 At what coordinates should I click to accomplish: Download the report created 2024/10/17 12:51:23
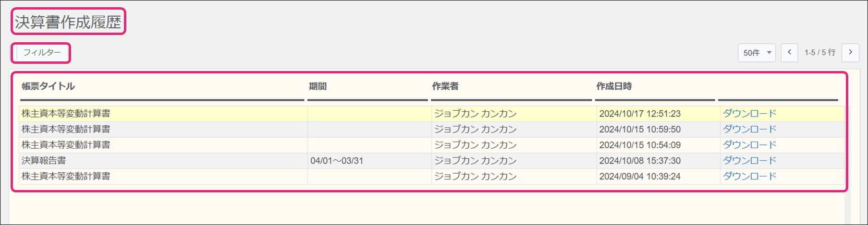coord(749,114)
